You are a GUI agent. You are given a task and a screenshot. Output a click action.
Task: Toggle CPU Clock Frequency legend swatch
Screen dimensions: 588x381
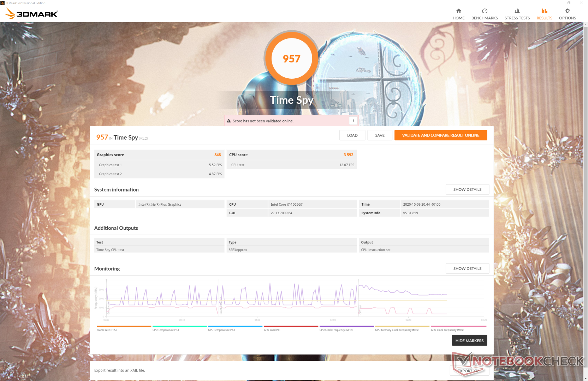click(346, 326)
